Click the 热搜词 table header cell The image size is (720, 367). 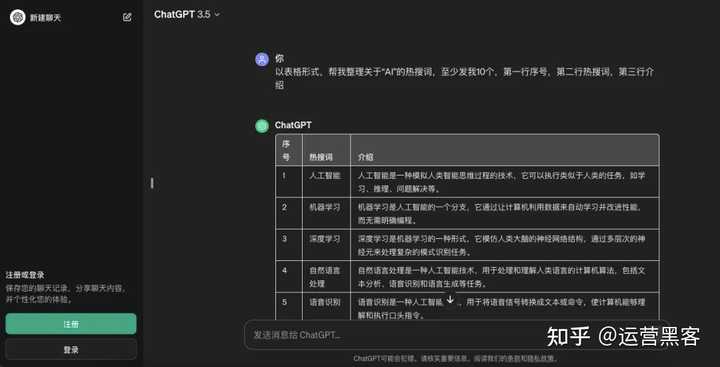[x=326, y=150]
